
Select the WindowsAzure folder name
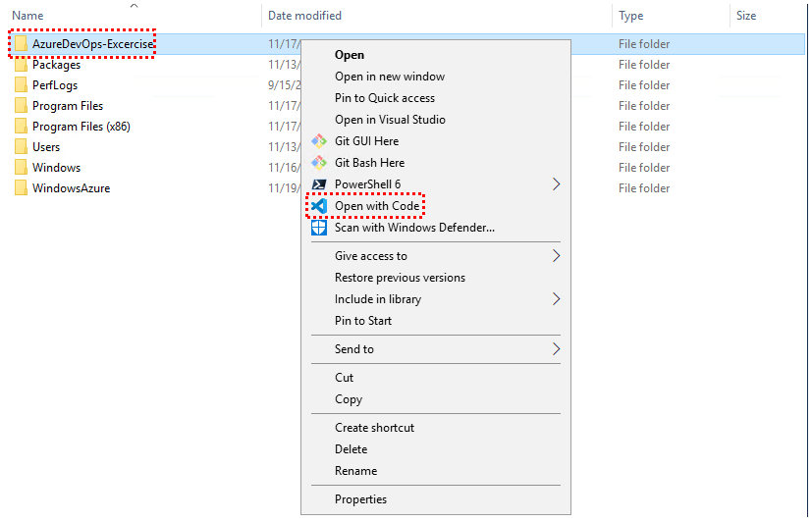point(71,188)
